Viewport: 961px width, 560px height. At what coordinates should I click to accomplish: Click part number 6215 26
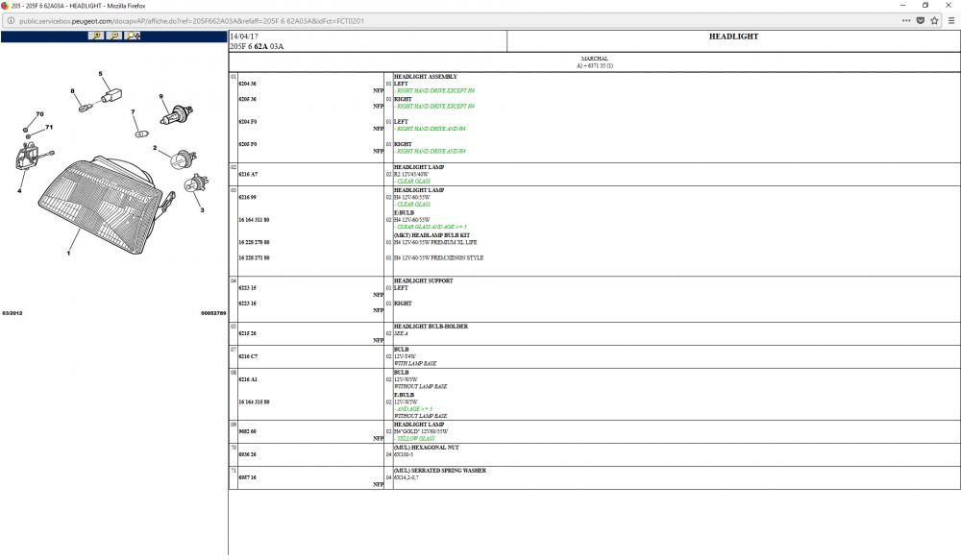click(248, 333)
